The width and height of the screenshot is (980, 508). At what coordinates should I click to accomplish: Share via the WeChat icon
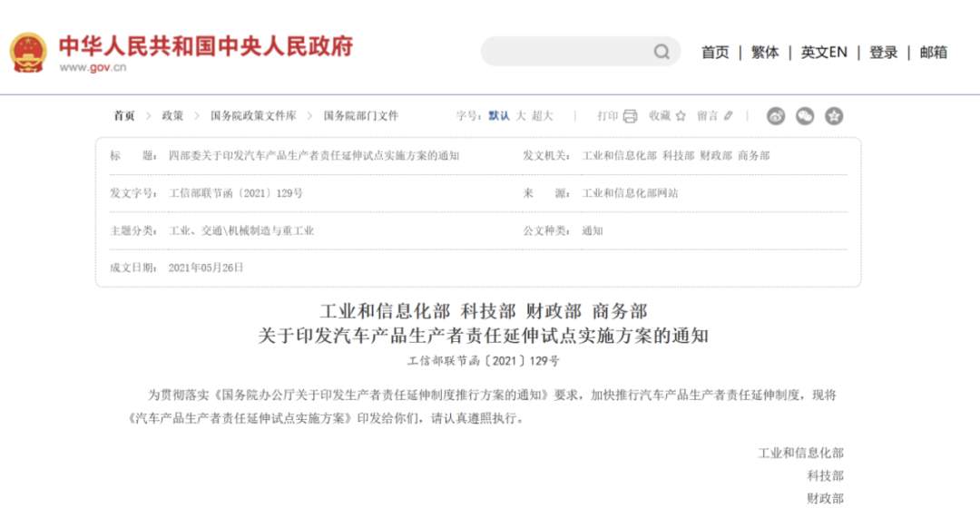pyautogui.click(x=805, y=116)
